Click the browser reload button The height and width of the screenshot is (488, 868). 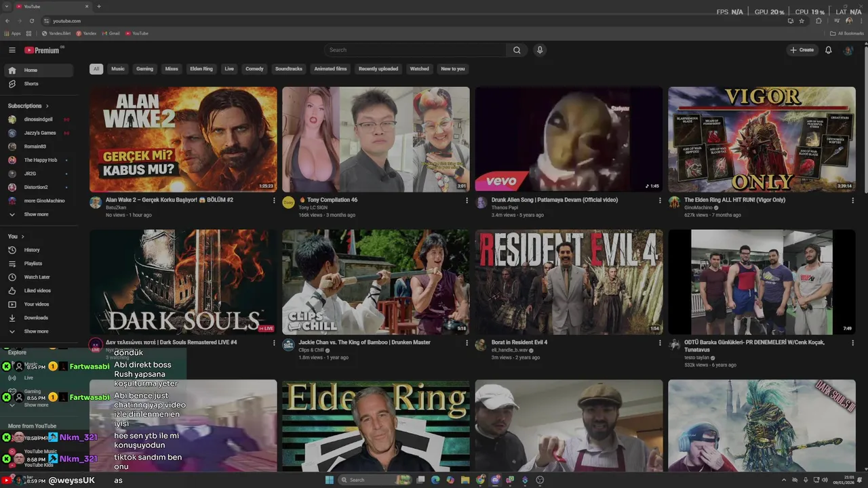(x=31, y=21)
